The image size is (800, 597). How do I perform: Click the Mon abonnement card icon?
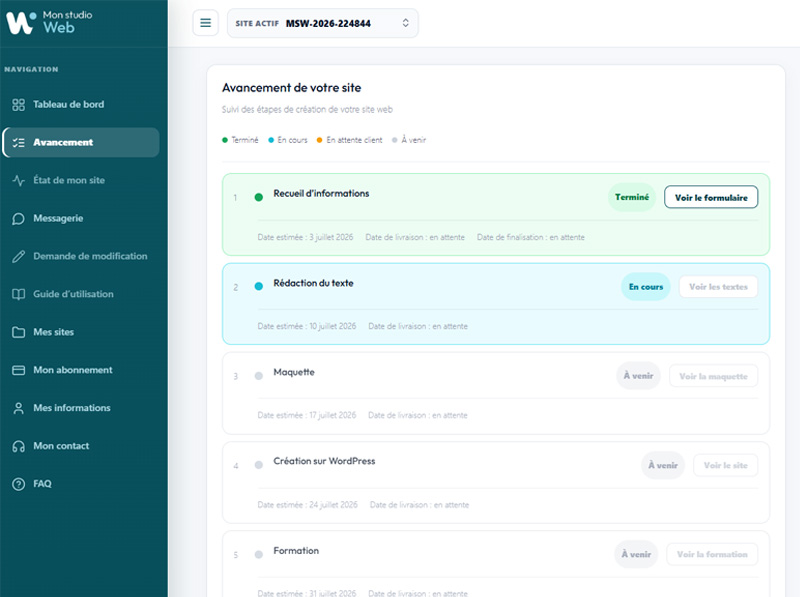(18, 370)
